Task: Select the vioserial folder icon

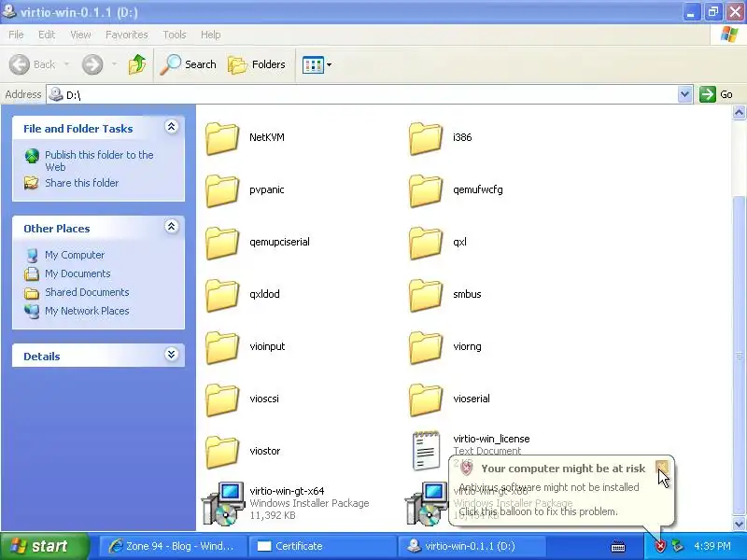Action: [426, 400]
